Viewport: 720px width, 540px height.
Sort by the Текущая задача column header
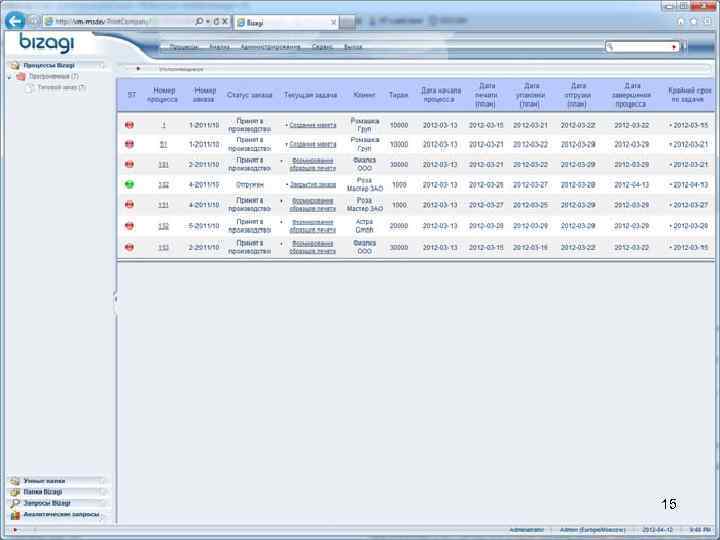click(x=310, y=95)
